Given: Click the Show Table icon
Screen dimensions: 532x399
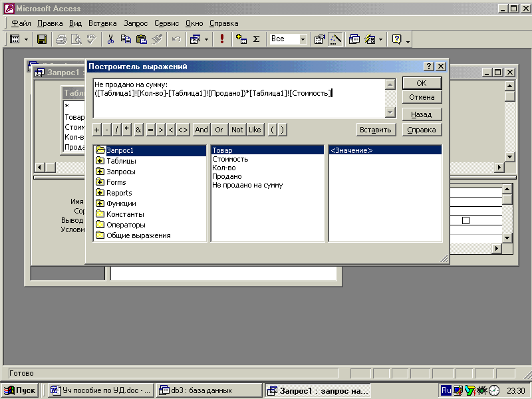Looking at the screenshot, I should (x=241, y=39).
